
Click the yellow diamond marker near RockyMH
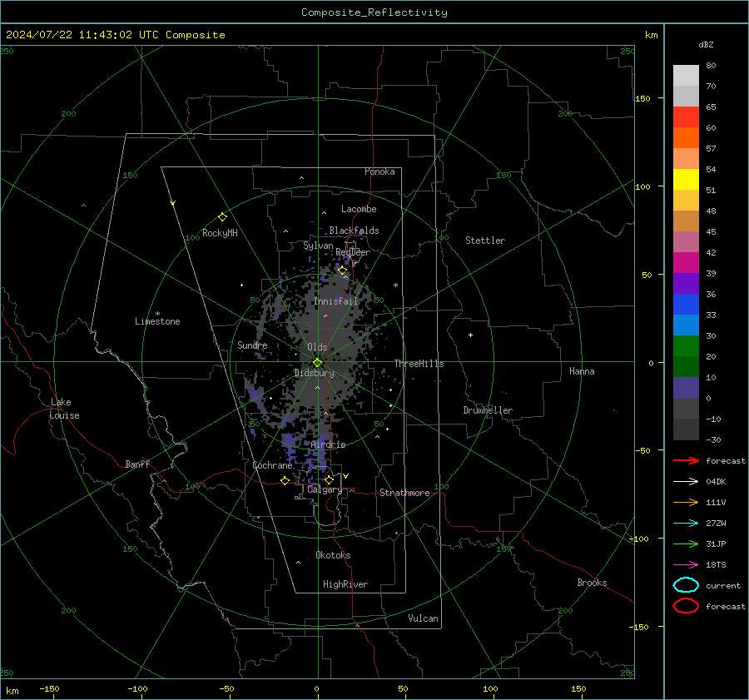click(x=222, y=217)
